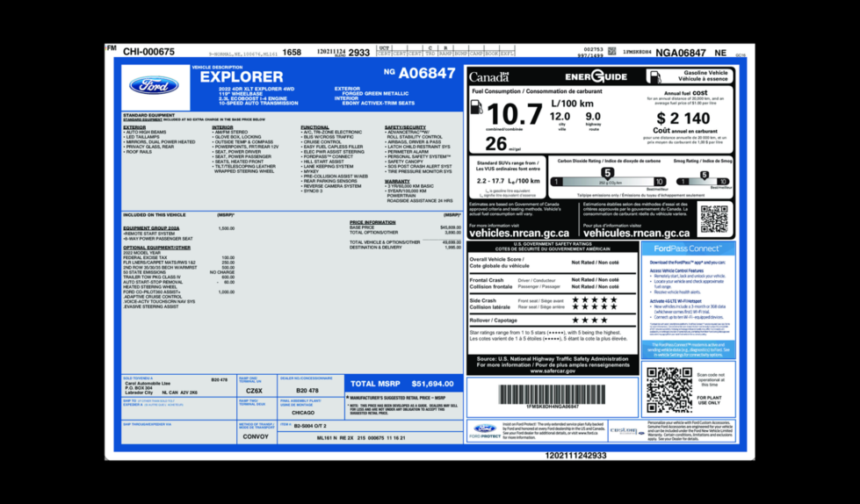Viewport: 860px width, 504px height.
Task: Click the CONVOY method of transport
Action: pyautogui.click(x=256, y=436)
